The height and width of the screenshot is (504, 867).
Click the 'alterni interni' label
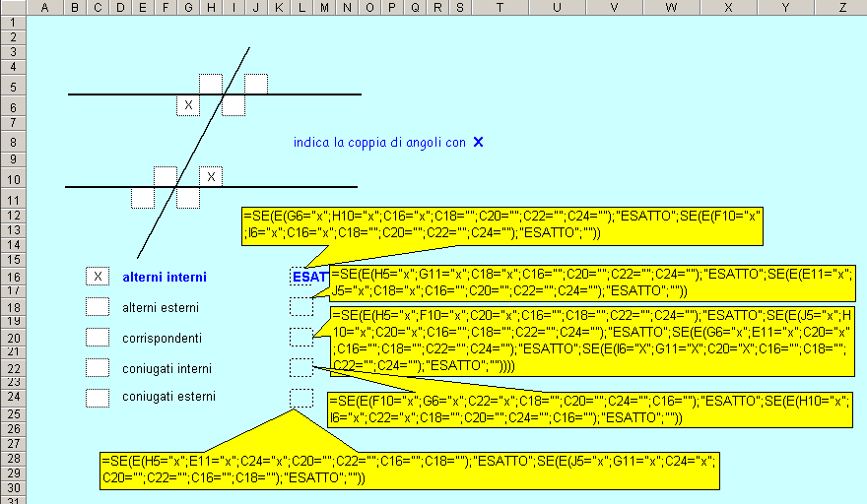click(x=165, y=277)
